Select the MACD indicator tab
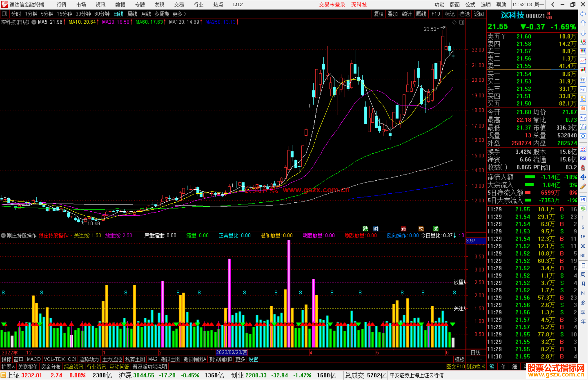588x380 pixels. tap(34, 359)
